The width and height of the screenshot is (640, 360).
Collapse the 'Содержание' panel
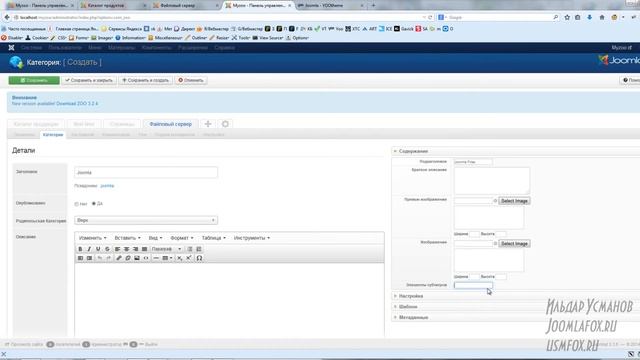click(413, 151)
